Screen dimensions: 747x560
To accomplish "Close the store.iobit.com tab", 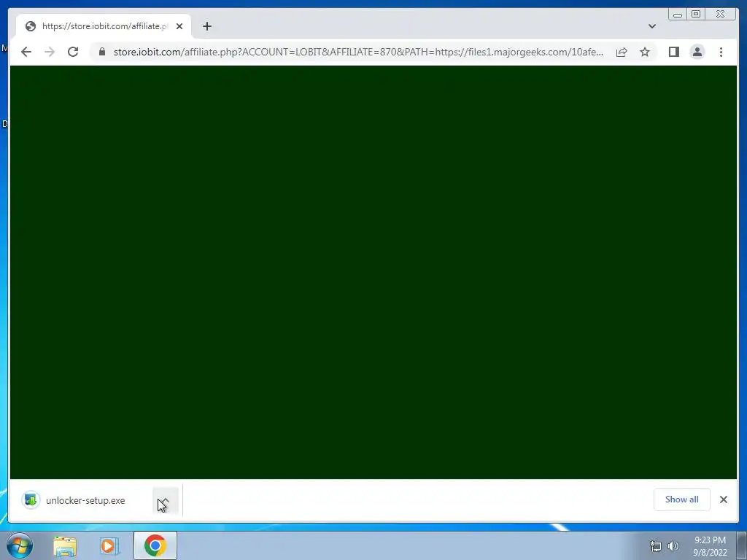I will (x=179, y=26).
